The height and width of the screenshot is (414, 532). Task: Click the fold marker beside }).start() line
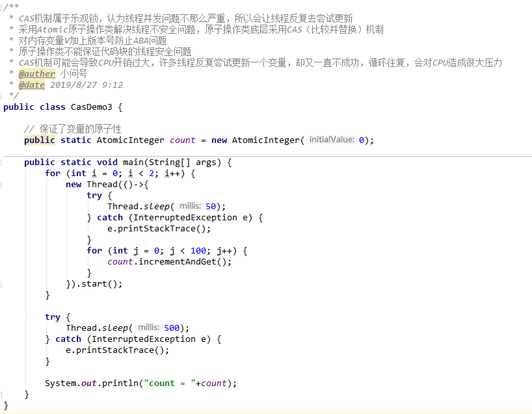pyautogui.click(x=1, y=284)
